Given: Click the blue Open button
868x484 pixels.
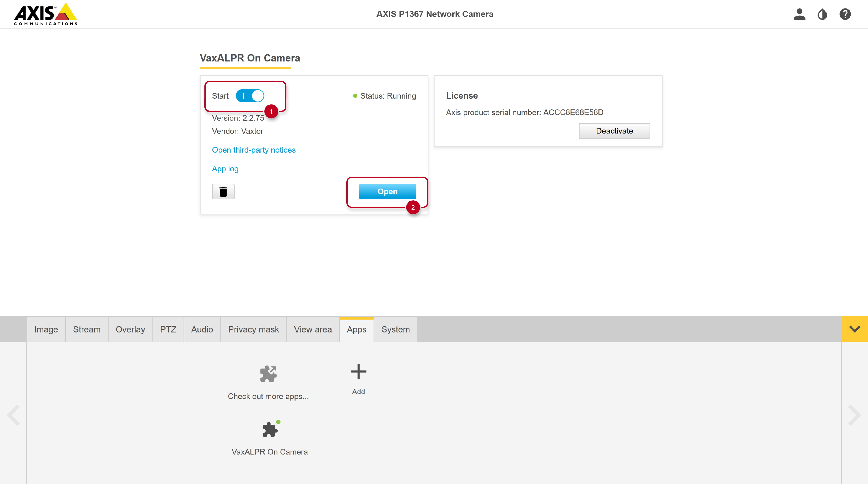Looking at the screenshot, I should (x=388, y=191).
